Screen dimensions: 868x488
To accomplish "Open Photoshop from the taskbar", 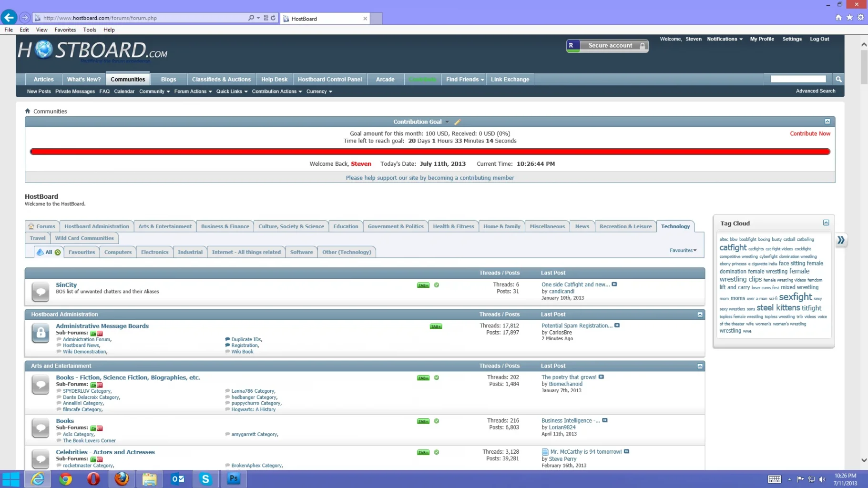I will pyautogui.click(x=234, y=479).
